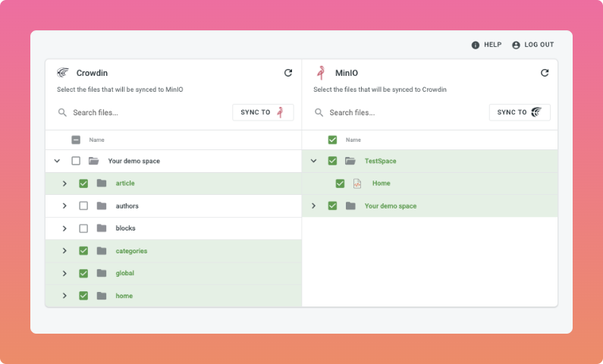Click the MinIO flamingo logo
The image size is (603, 364).
click(321, 73)
